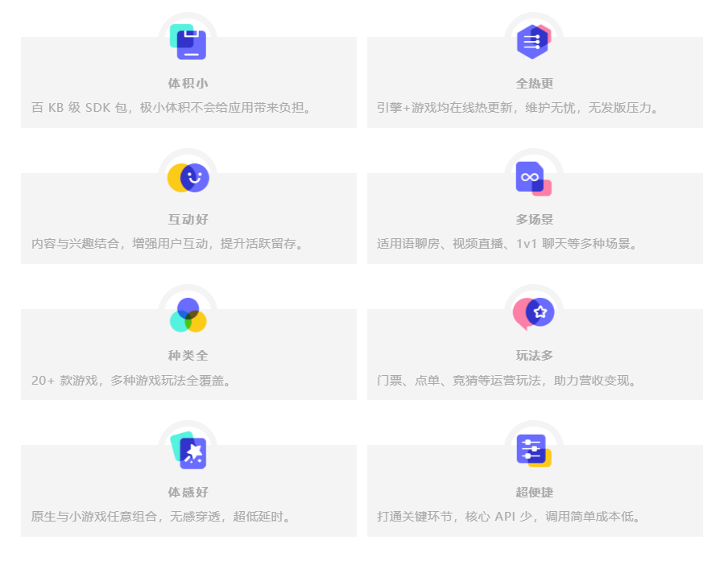Click the description about 百 KB 级 SDK 包
Screen dimensions: 728x565
[172, 108]
